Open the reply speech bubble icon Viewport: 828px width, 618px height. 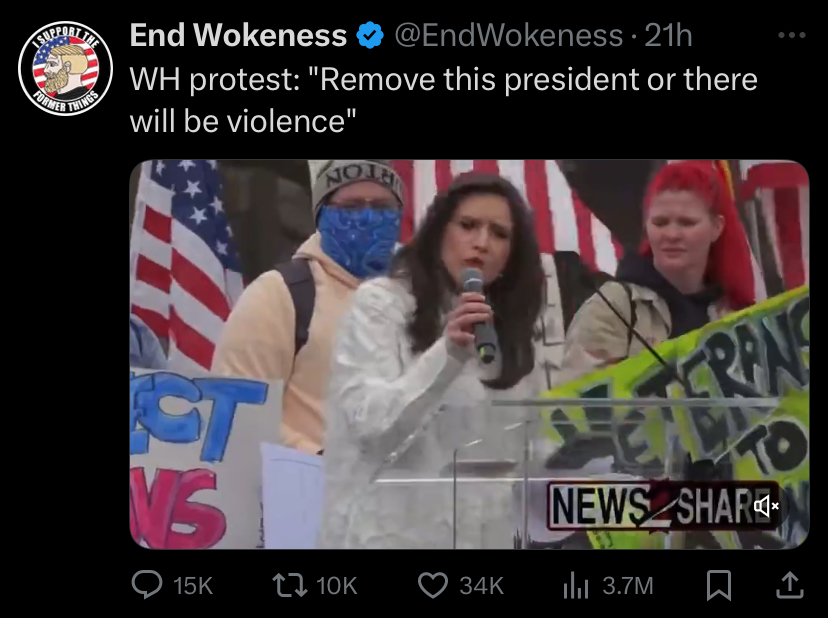[x=147, y=585]
